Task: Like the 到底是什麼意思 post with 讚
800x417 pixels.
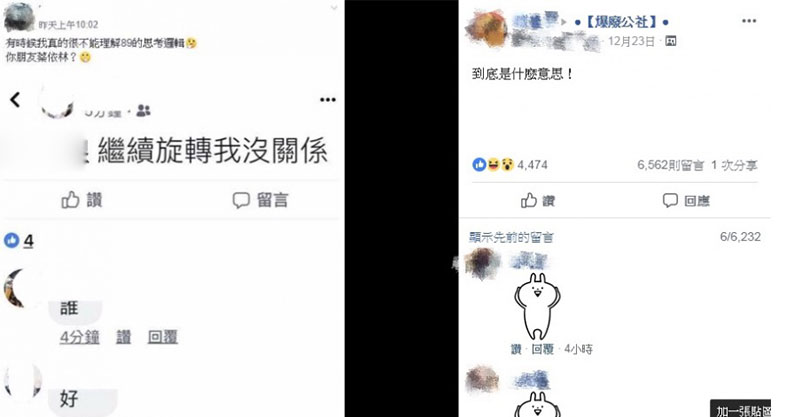Action: click(538, 201)
